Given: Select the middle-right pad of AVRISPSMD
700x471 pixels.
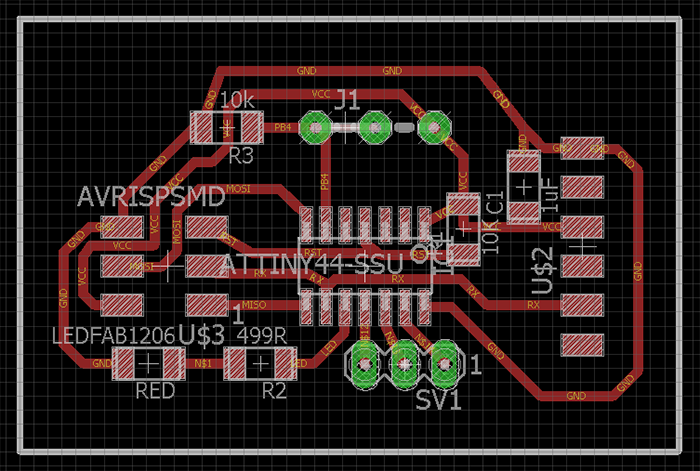Looking at the screenshot, I should [207, 266].
